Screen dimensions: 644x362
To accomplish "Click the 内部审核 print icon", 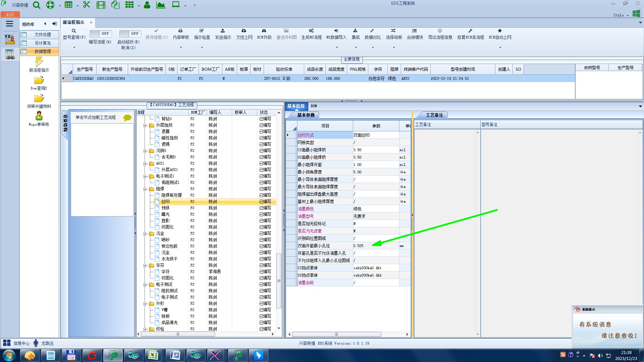I will click(x=180, y=31).
